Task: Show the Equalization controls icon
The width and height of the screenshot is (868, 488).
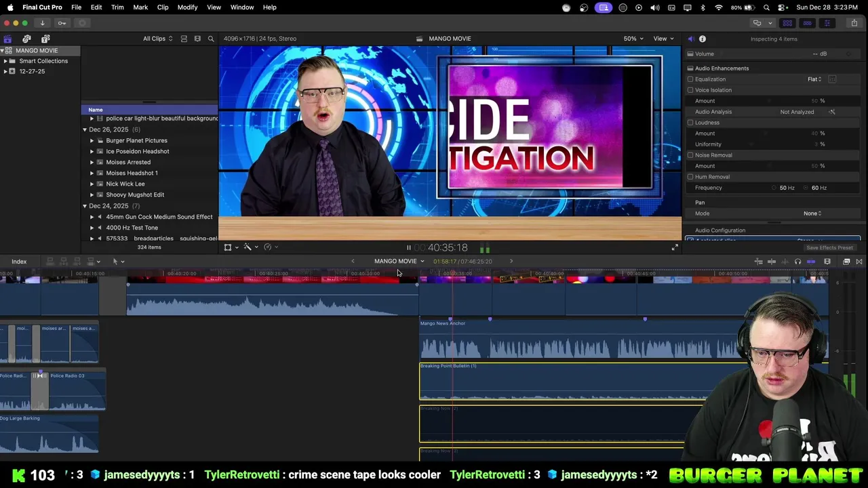Action: point(832,79)
